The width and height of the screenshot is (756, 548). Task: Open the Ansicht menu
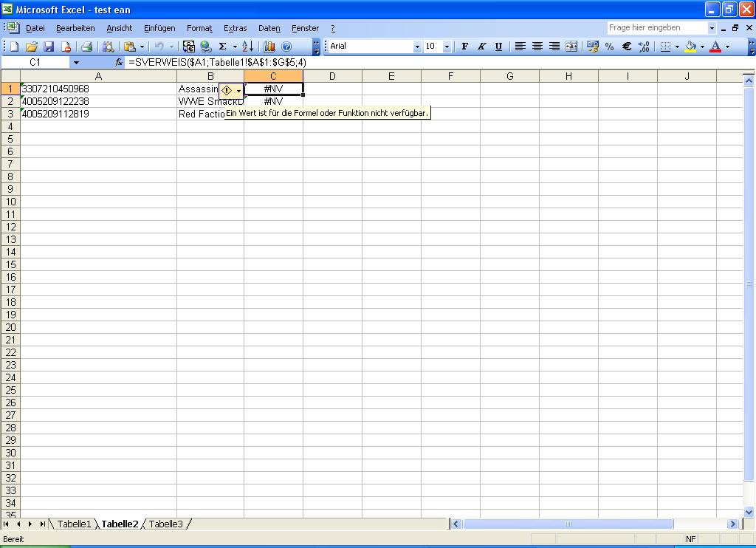[119, 28]
